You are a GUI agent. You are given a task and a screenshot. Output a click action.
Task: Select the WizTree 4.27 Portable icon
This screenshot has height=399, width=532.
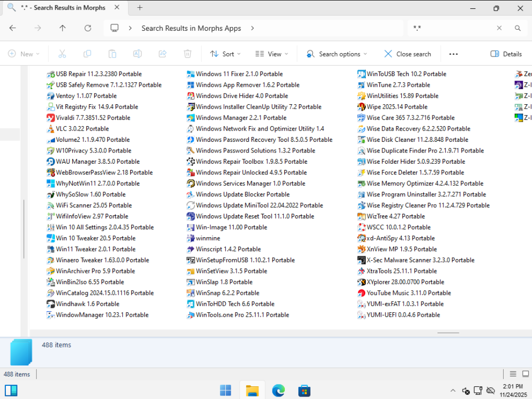361,216
